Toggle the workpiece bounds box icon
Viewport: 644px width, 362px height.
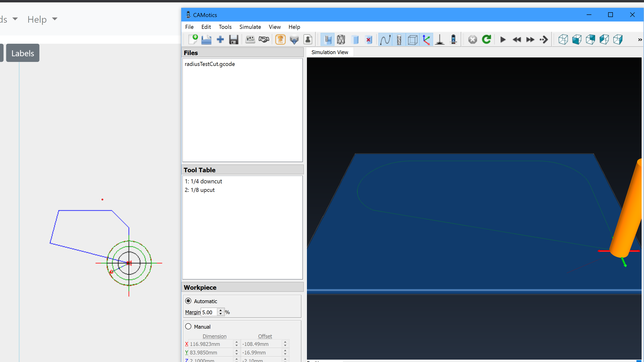tap(413, 39)
